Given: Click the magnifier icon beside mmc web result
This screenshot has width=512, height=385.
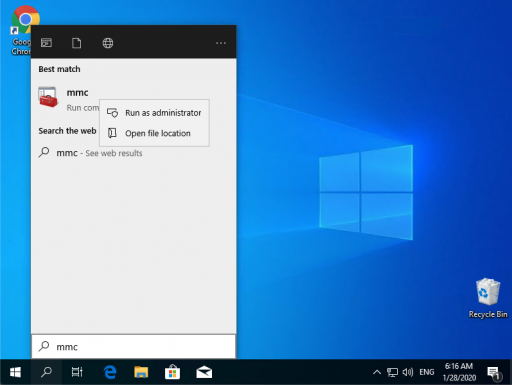Looking at the screenshot, I should (x=44, y=152).
